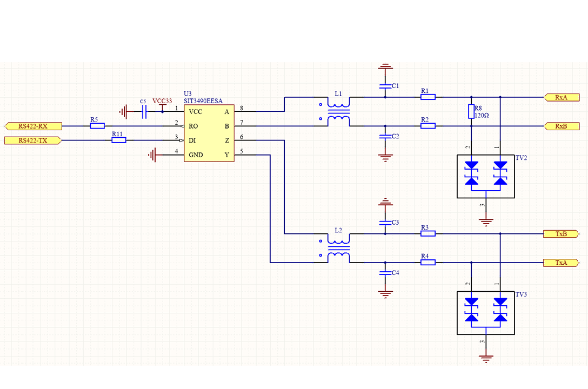The width and height of the screenshot is (588, 389).
Task: Click the RS422-TX input port
Action: point(32,139)
